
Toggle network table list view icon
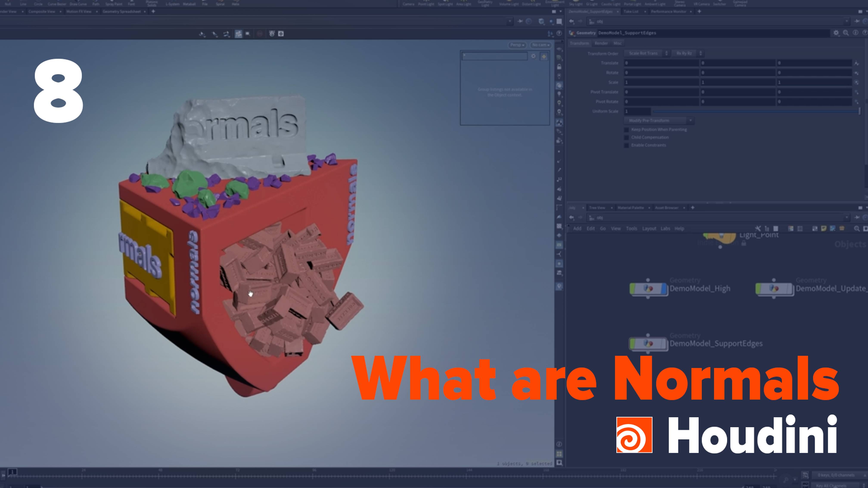tap(775, 228)
